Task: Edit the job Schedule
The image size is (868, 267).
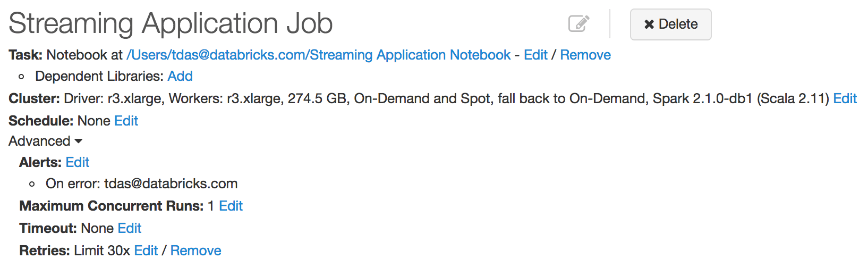Action: (126, 121)
